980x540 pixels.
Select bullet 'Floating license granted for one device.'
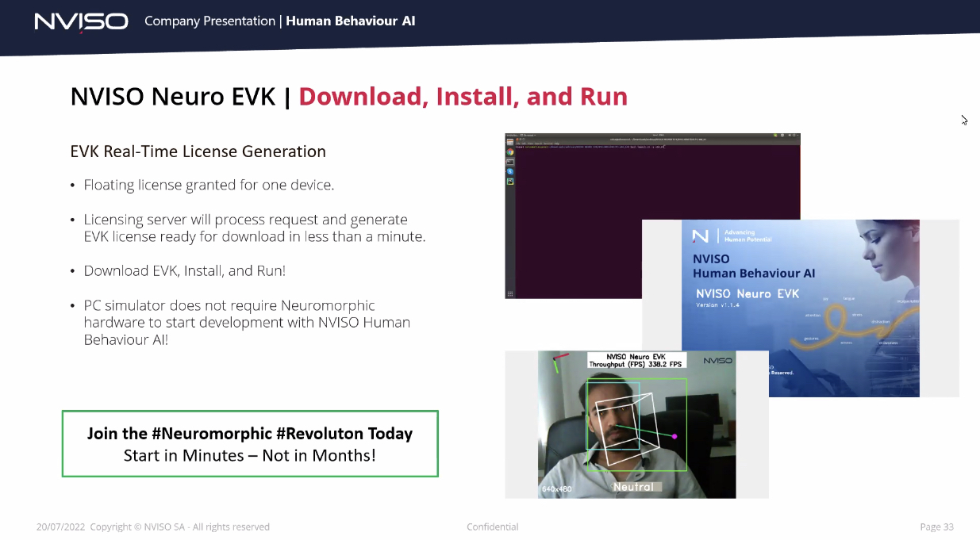point(209,186)
